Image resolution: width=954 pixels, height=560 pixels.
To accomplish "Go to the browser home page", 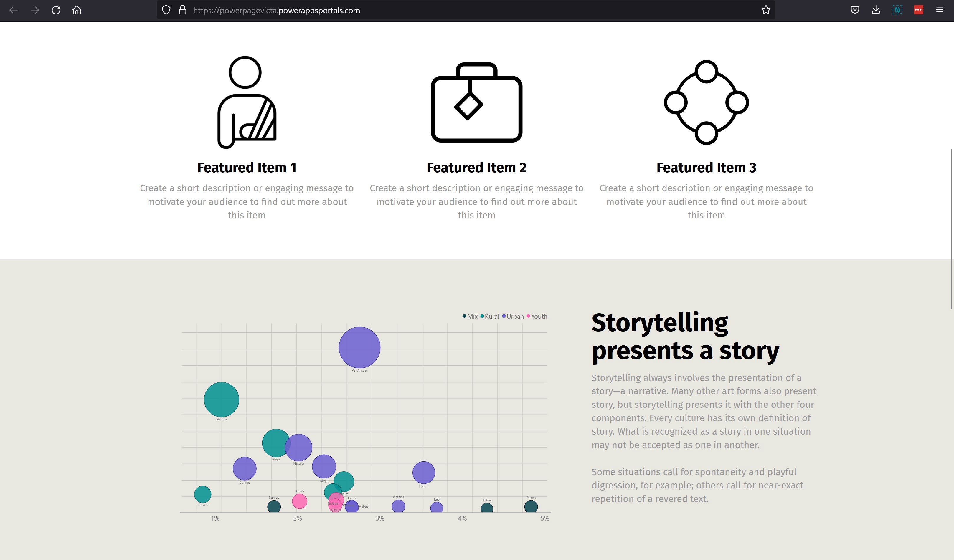I will 77,10.
